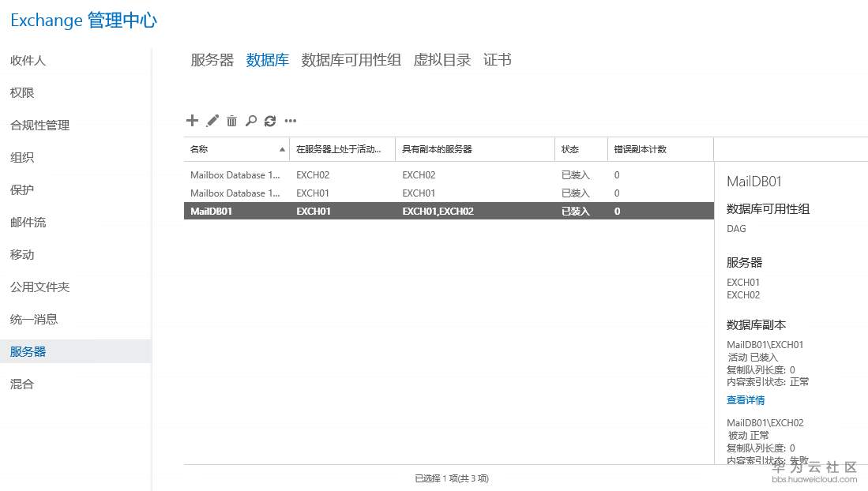Open the 证书 tab
Screen dimensions: 868x491
coord(497,59)
